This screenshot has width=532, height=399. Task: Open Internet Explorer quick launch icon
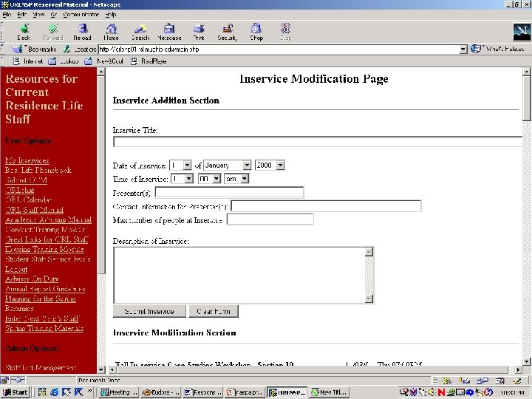point(54,392)
